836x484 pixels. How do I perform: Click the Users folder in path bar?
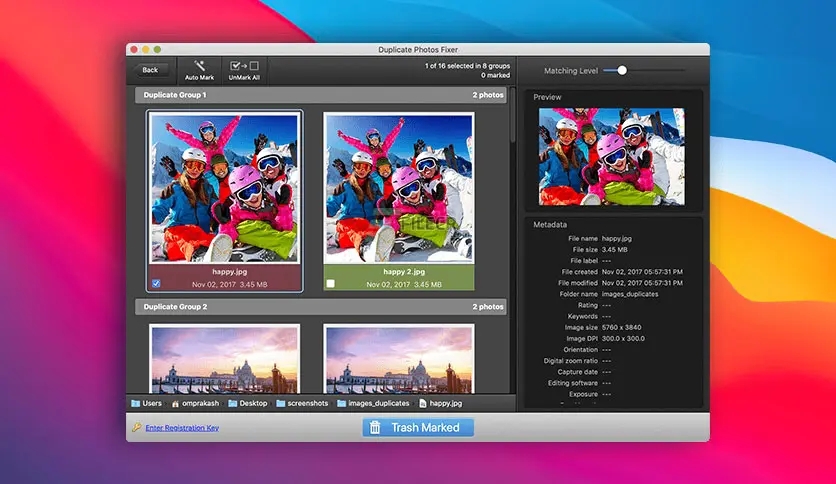(x=144, y=403)
